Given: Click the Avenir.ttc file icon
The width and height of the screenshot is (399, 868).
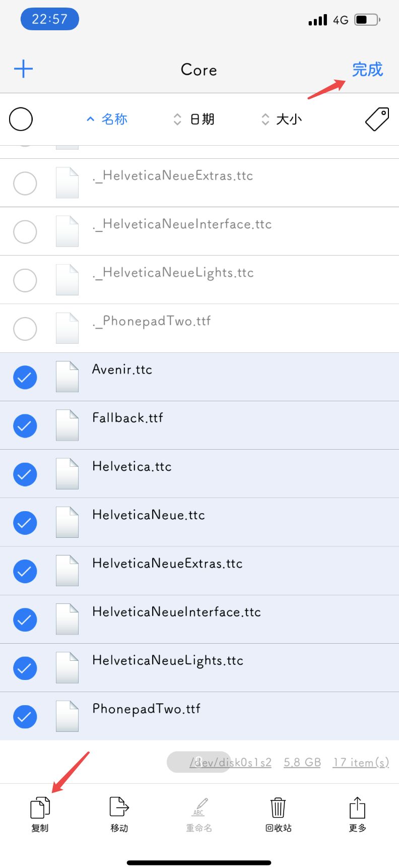Looking at the screenshot, I should [67, 377].
